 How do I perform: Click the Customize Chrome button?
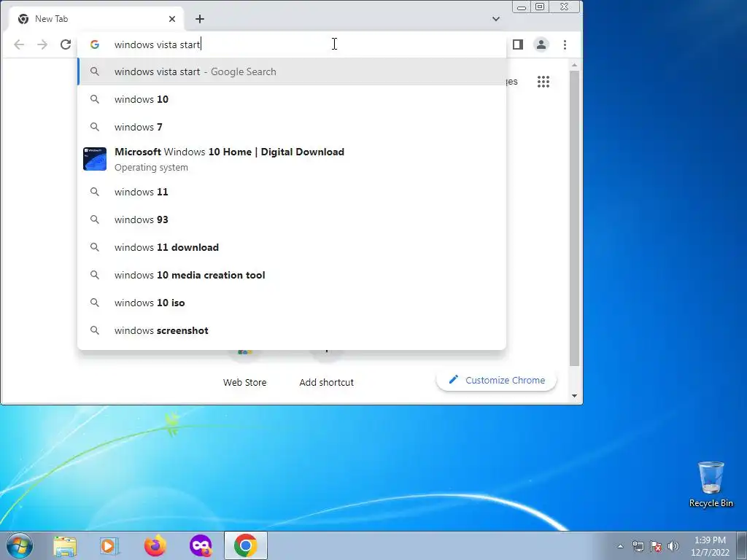click(x=496, y=380)
